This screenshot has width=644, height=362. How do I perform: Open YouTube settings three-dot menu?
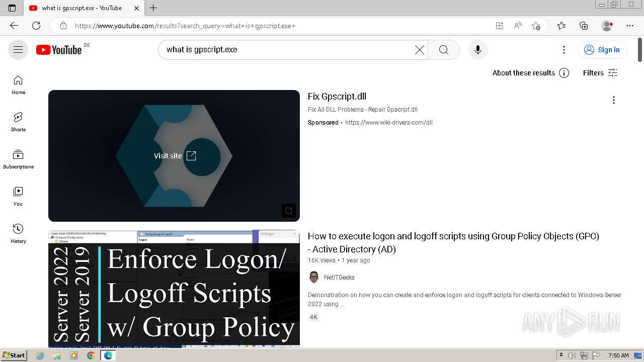coord(563,49)
